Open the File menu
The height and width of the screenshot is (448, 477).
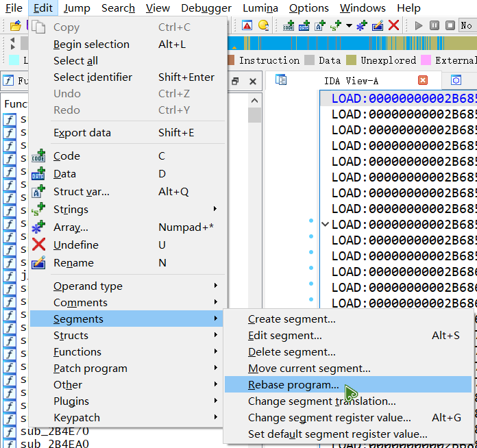(x=14, y=8)
